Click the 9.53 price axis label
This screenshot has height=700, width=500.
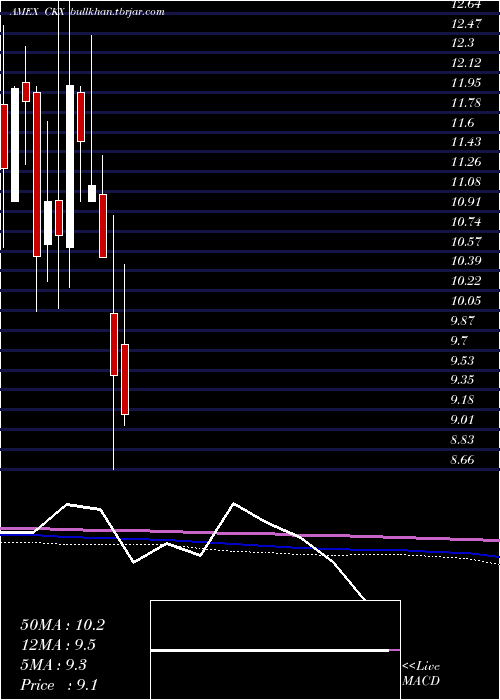[462, 361]
